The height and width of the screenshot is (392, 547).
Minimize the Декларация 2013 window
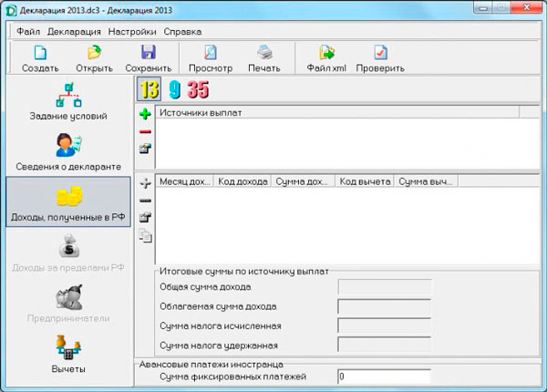(483, 7)
